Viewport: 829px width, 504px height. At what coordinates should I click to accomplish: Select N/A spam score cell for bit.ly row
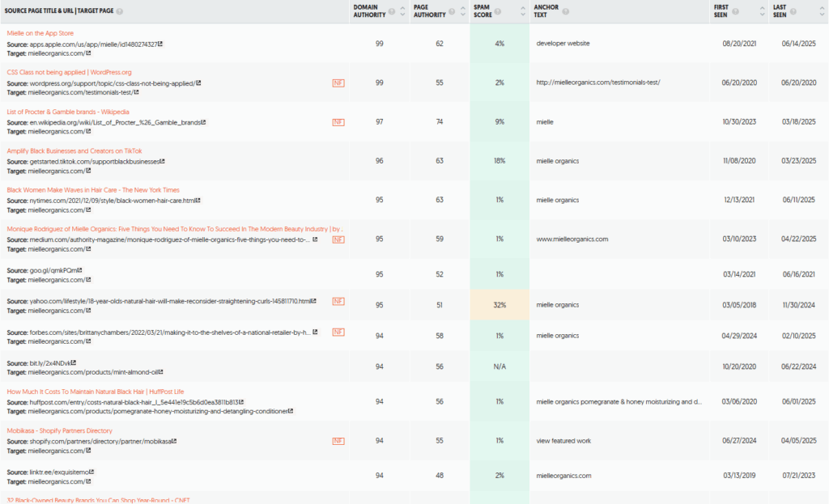tap(500, 366)
